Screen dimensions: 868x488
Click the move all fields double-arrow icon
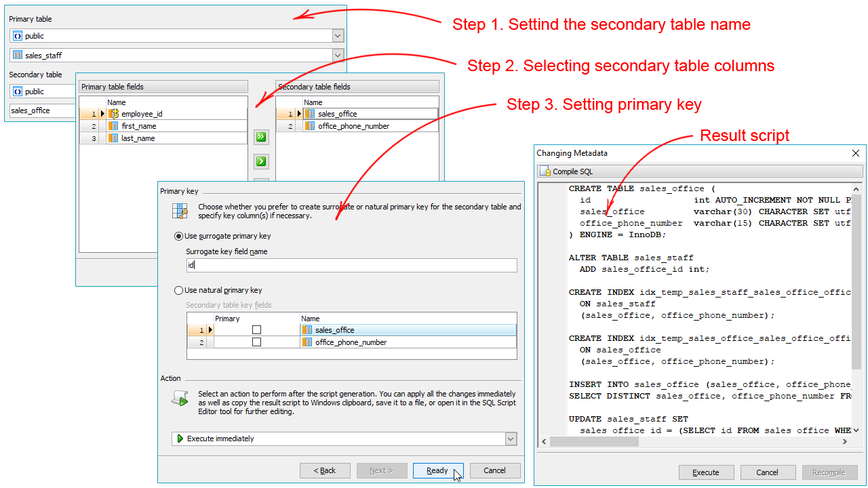pyautogui.click(x=261, y=137)
